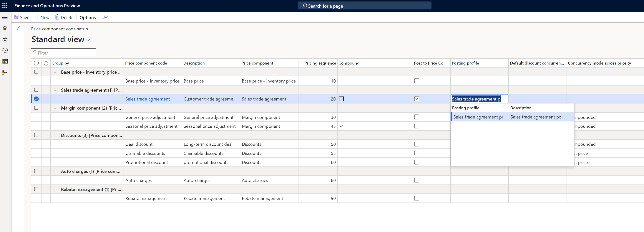Tick Compound checkbox on Sales trade agreement row
This screenshot has height=232, width=644.
click(x=341, y=99)
